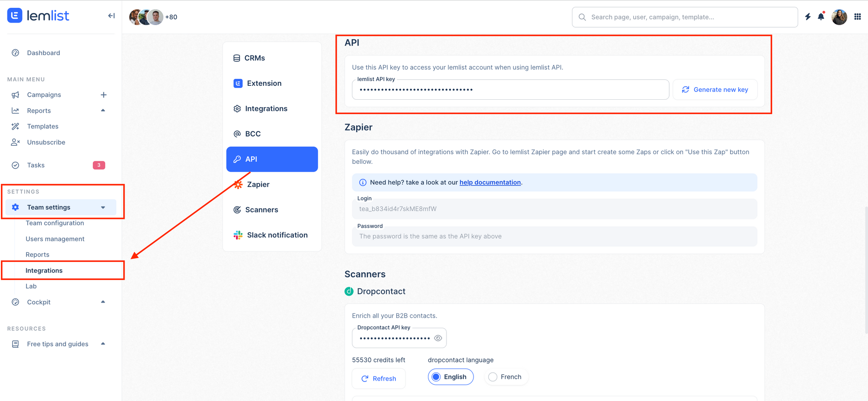868x401 pixels.
Task: Click the Zapier asterisk icon
Action: coord(238,185)
